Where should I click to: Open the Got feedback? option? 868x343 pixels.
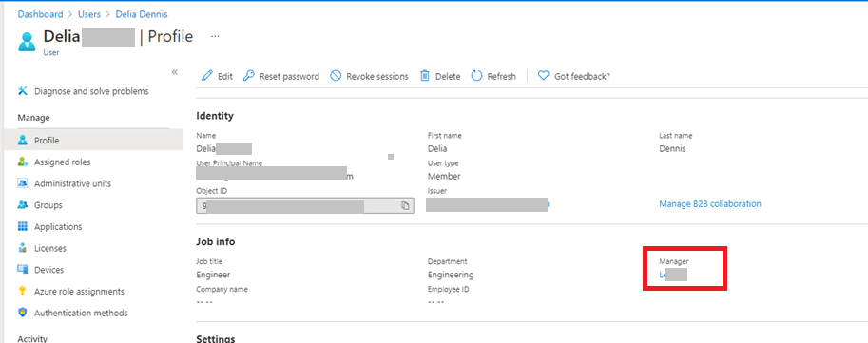(583, 76)
